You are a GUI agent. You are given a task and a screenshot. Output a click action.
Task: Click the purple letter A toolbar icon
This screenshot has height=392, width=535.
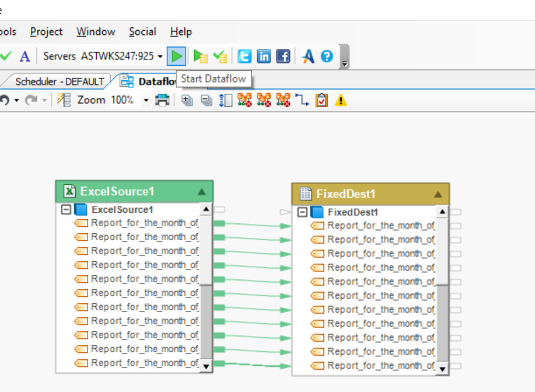[25, 56]
